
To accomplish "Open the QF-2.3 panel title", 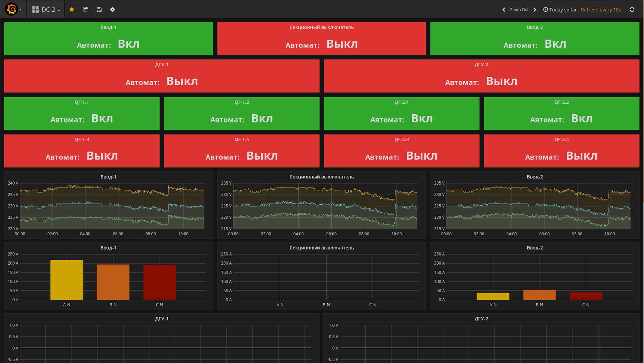I will 402,139.
